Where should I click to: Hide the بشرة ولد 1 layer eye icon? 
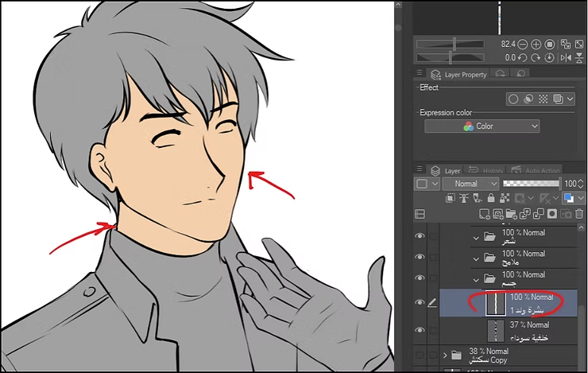pyautogui.click(x=420, y=302)
